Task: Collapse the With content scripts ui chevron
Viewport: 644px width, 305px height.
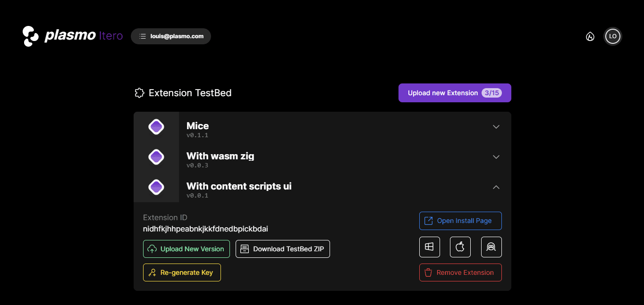Action: pyautogui.click(x=496, y=187)
